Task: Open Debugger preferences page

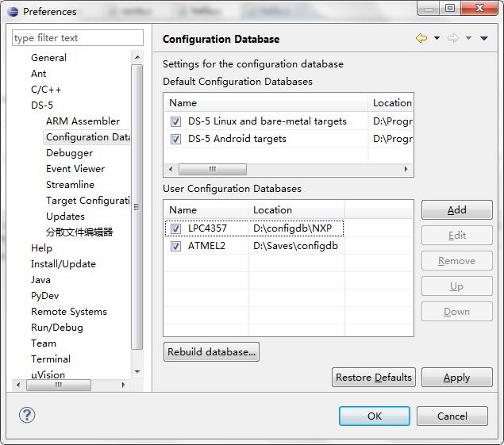Action: pos(69,153)
